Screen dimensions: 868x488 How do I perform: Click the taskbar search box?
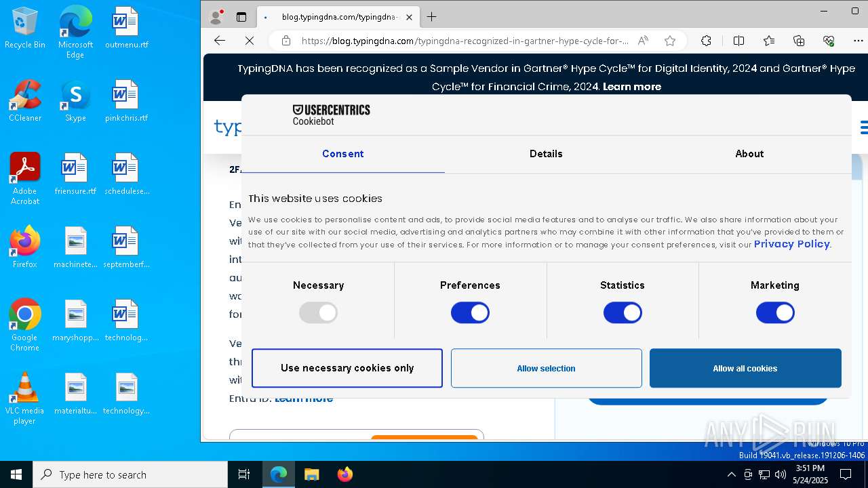(x=130, y=474)
